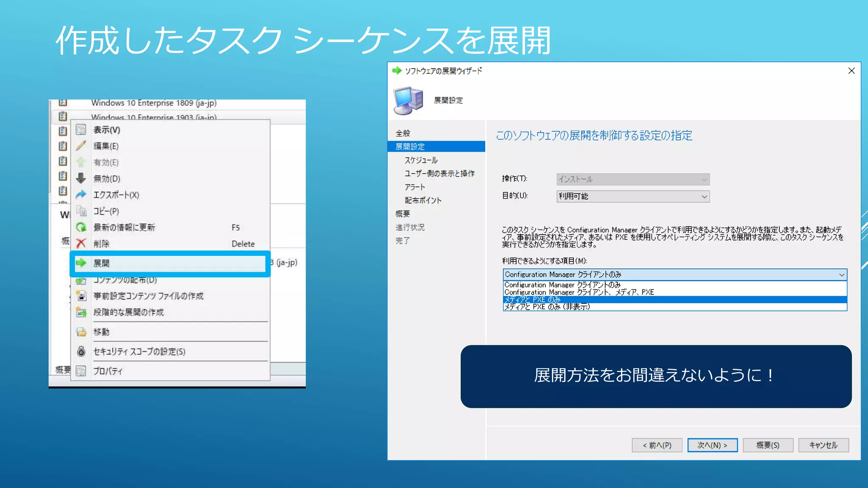Viewport: 868px width, 488px height.
Task: Click the computer icon in the wizard header
Action: click(x=408, y=100)
